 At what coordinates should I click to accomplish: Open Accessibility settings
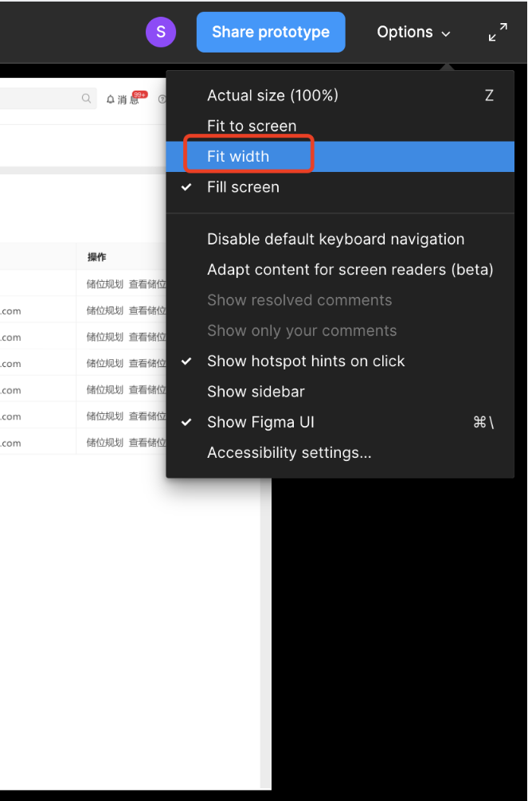tap(289, 452)
